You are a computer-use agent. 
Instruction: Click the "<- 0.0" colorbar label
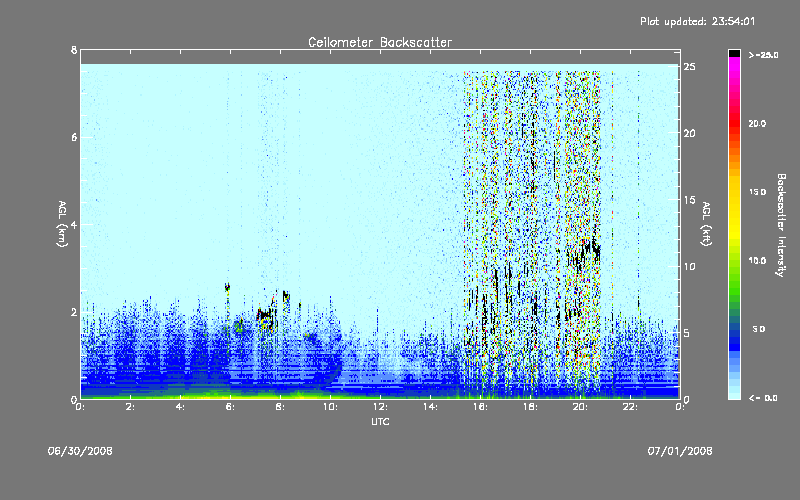coord(763,398)
